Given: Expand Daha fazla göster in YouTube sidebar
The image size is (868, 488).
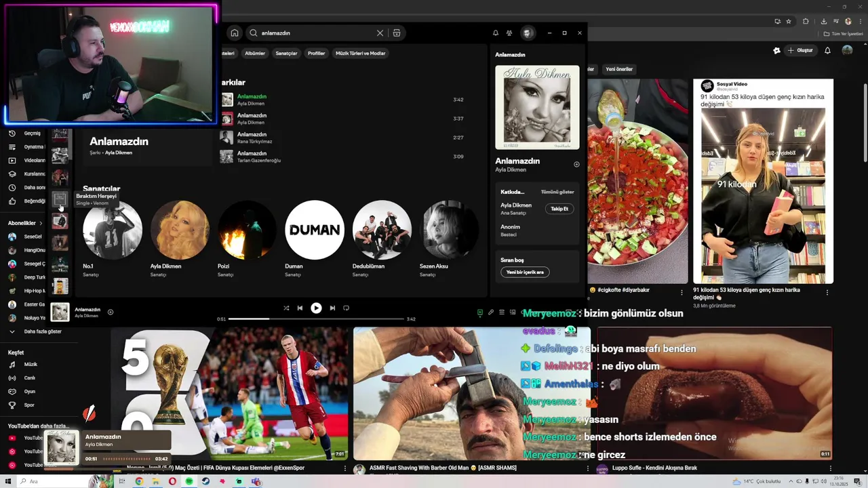Looking at the screenshot, I should pos(35,331).
